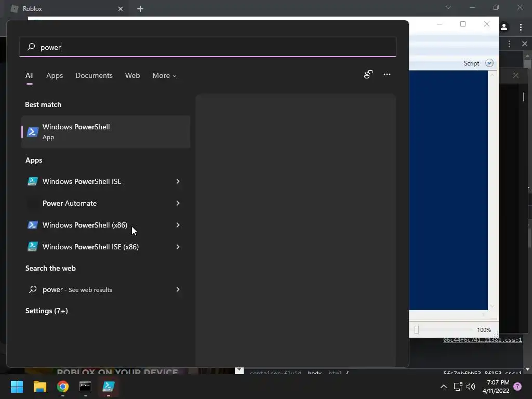The width and height of the screenshot is (532, 399).
Task: Expand Windows PowerShell (x86) options chevron
Action: coord(178,225)
